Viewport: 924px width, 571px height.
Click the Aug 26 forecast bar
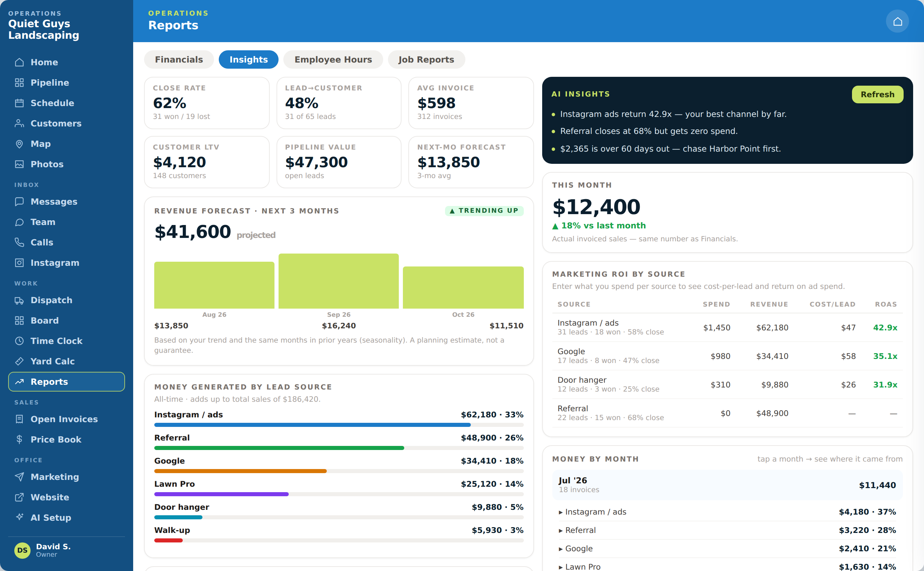pyautogui.click(x=214, y=285)
